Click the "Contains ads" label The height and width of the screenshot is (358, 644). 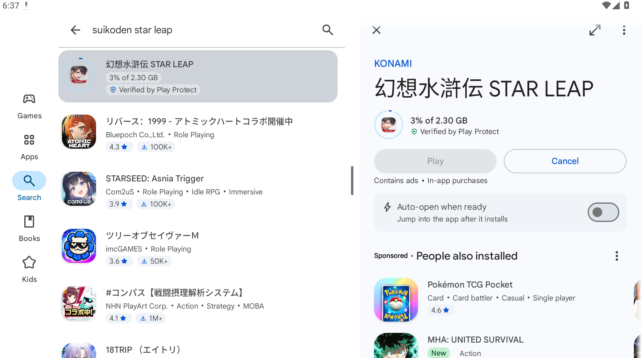pyautogui.click(x=396, y=181)
